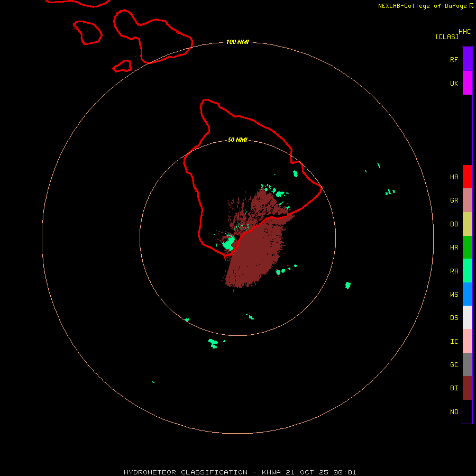The height and width of the screenshot is (476, 476).
Task: Click the UK magenta legend swatch
Action: pos(467,83)
